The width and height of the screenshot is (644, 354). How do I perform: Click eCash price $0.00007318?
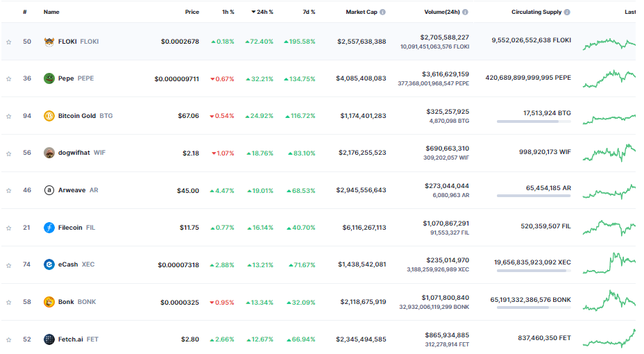click(x=178, y=265)
